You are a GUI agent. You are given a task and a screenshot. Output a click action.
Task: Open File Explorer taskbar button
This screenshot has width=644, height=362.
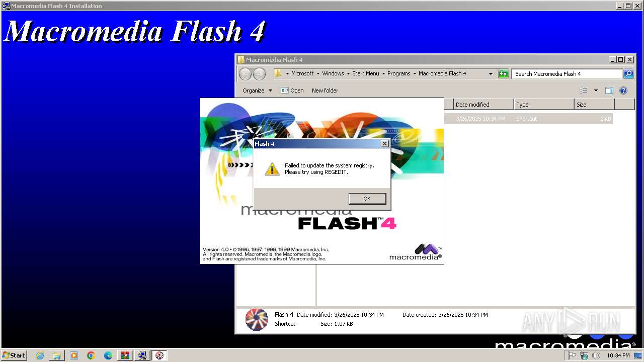tap(57, 355)
